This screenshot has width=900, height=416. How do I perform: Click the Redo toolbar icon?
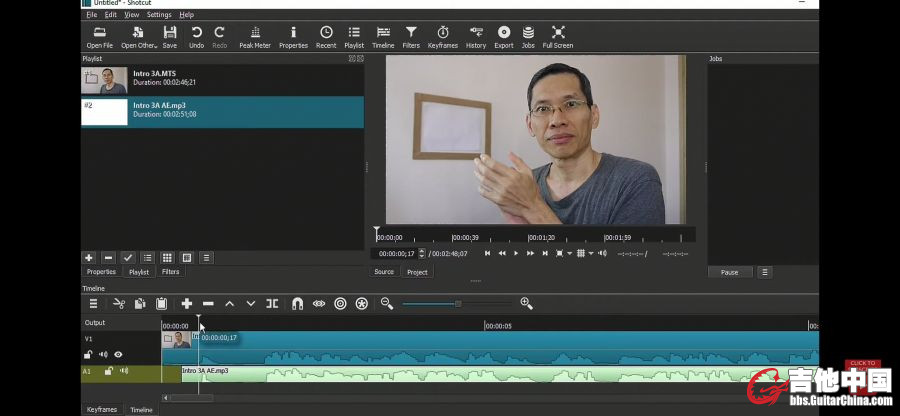220,37
